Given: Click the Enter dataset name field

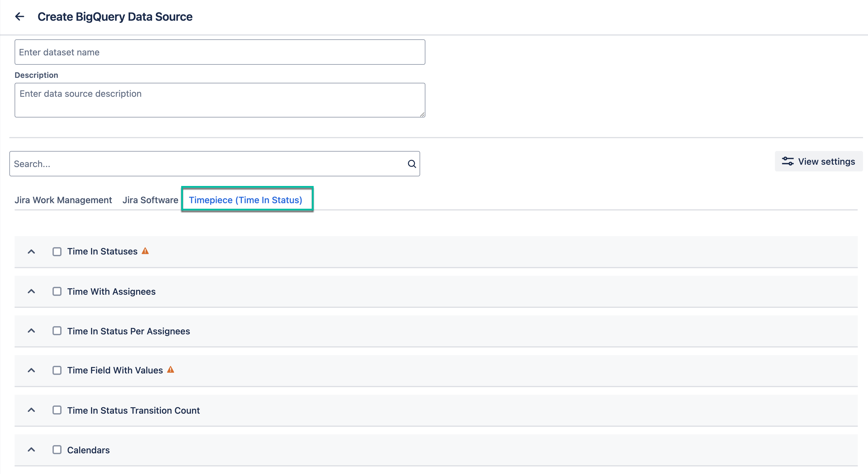Looking at the screenshot, I should pos(219,52).
